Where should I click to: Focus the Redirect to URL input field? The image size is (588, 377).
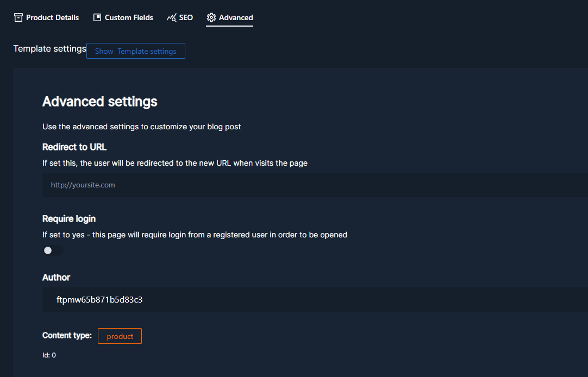[315, 185]
